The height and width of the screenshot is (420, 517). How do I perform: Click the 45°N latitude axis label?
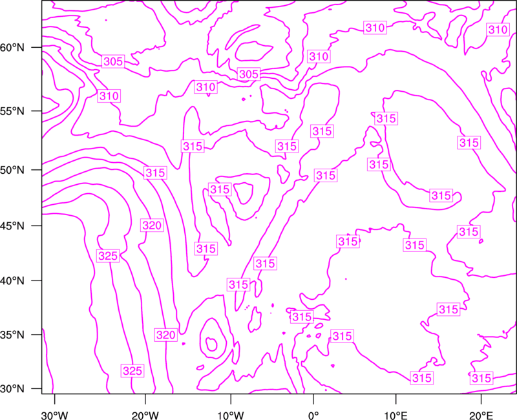click(x=12, y=226)
